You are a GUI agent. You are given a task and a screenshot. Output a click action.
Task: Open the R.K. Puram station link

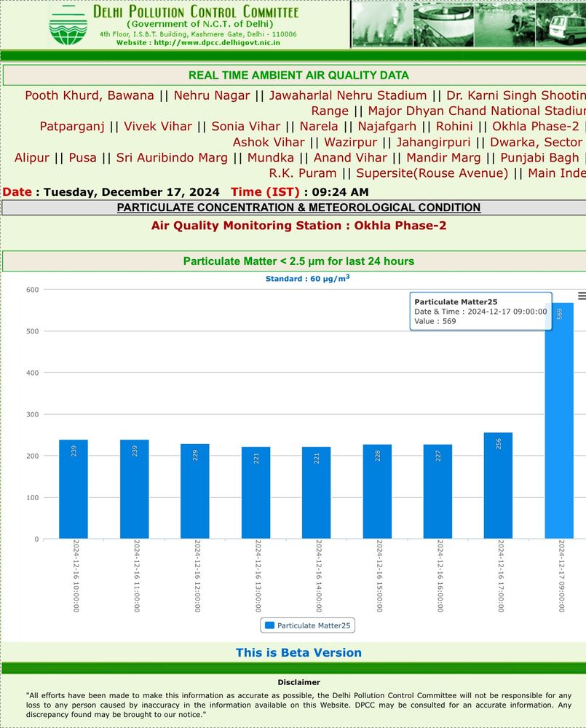tap(303, 173)
